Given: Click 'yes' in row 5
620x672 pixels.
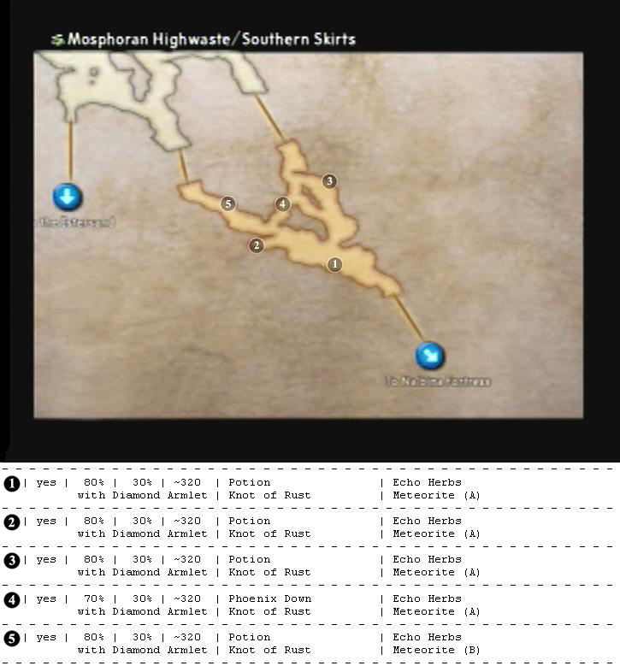Looking at the screenshot, I should [46, 637].
